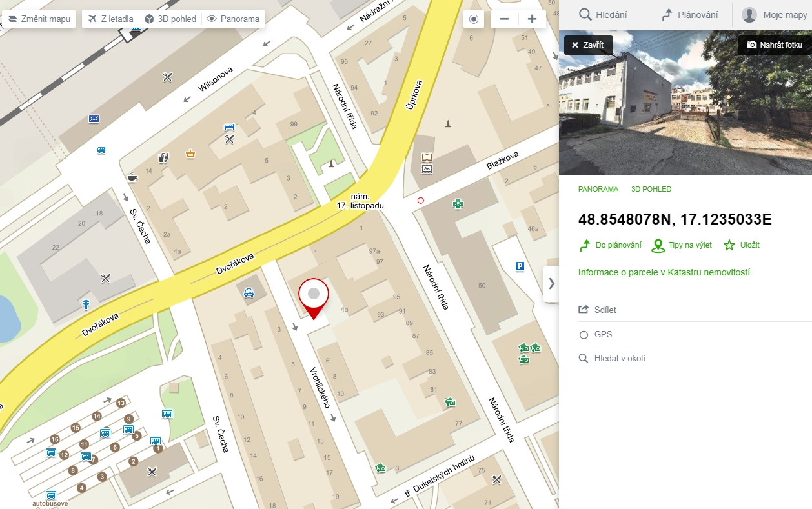Open the Hledání search tab
This screenshot has width=812, height=509.
point(603,15)
